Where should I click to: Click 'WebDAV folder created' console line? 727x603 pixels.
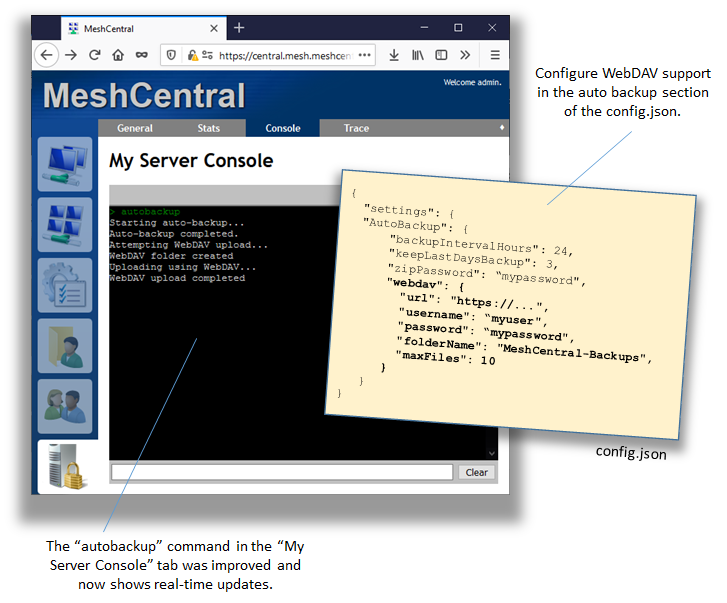pyautogui.click(x=171, y=256)
